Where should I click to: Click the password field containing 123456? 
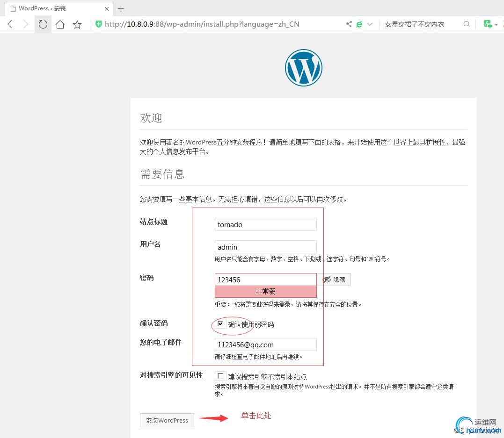tap(265, 280)
